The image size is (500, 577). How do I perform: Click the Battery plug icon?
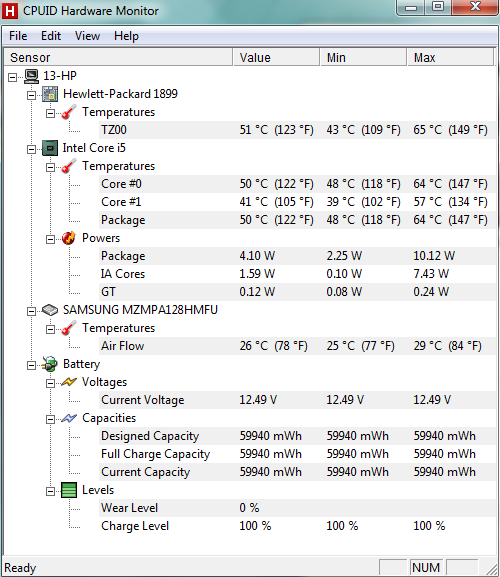[49, 364]
